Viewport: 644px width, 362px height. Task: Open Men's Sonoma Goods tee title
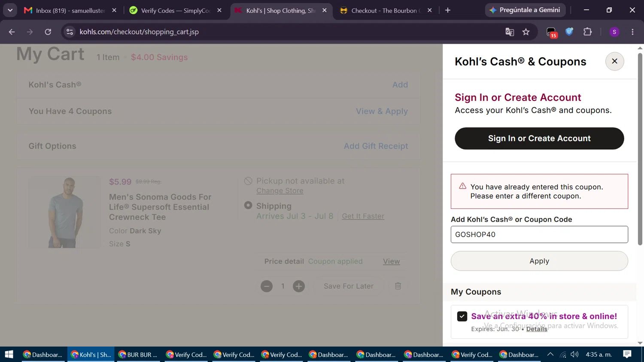click(x=160, y=207)
